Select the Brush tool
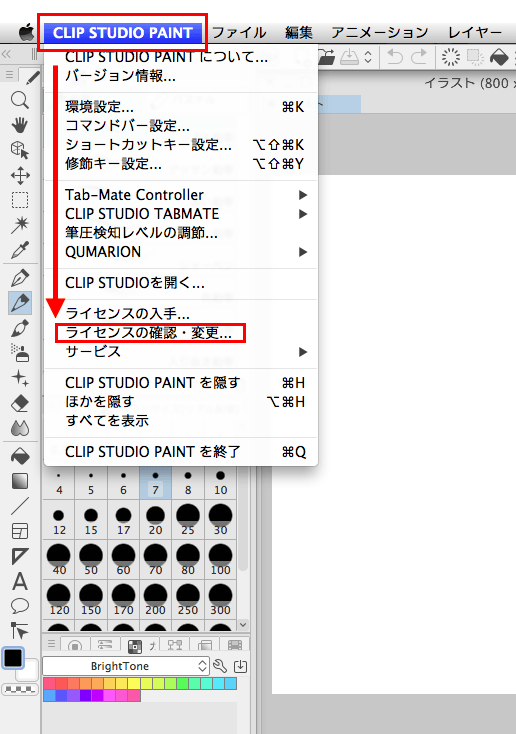This screenshot has height=734, width=516. (20, 328)
